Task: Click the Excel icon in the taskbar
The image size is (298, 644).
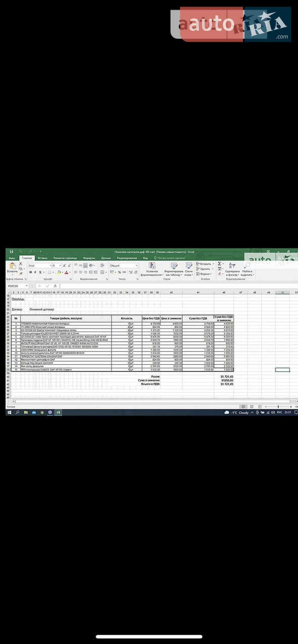Action: [58, 413]
